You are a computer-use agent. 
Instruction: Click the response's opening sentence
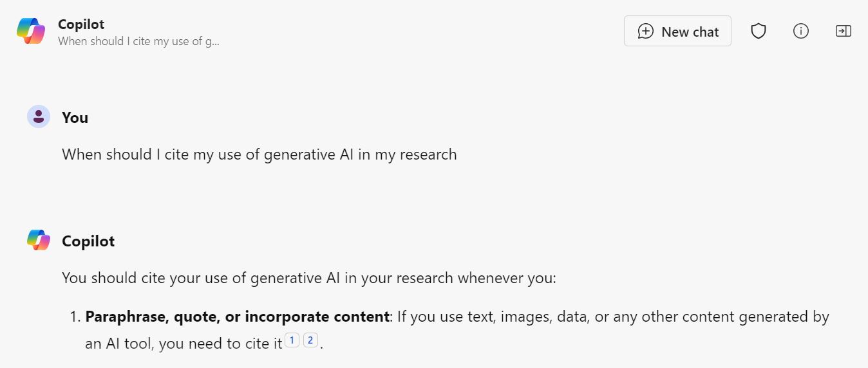(308, 278)
